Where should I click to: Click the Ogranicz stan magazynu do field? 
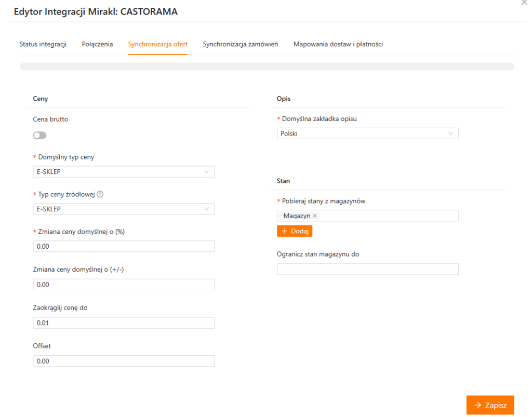point(367,269)
